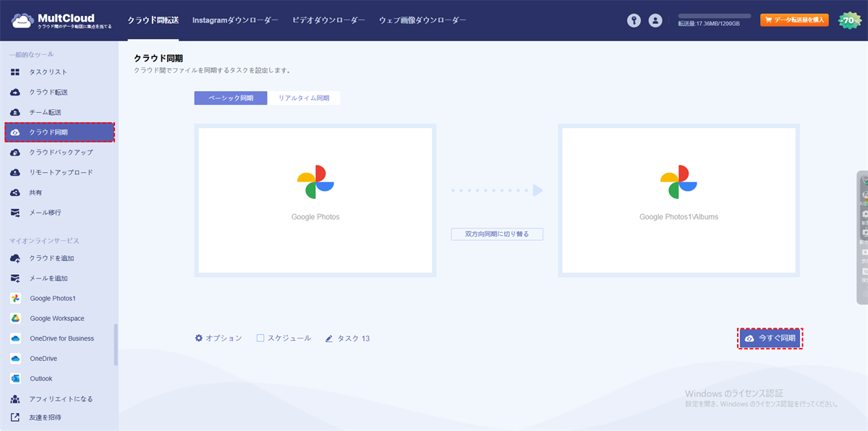Click the Google Photos1 pinwheel icon in sidebar

tap(15, 298)
